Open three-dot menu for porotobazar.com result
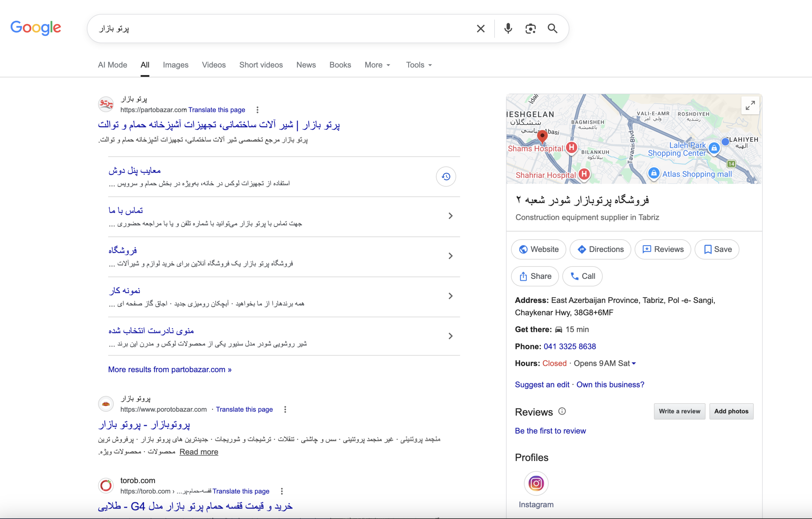The width and height of the screenshot is (812, 519). pyautogui.click(x=285, y=410)
